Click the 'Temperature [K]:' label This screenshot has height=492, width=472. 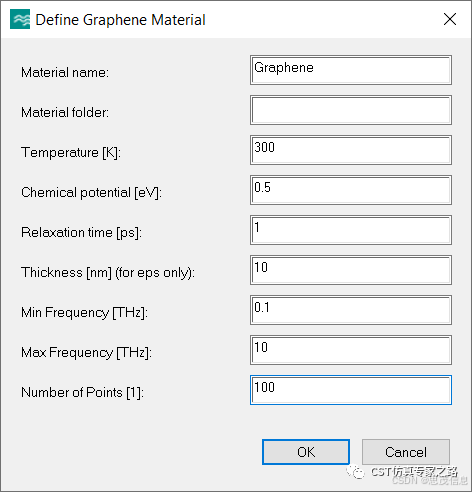coord(71,153)
